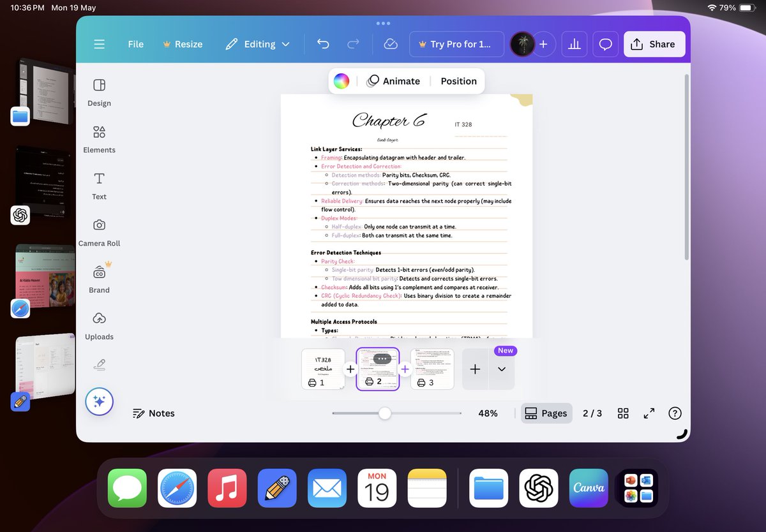766x532 pixels.
Task: Open the Design sidebar tab
Action: click(x=99, y=92)
